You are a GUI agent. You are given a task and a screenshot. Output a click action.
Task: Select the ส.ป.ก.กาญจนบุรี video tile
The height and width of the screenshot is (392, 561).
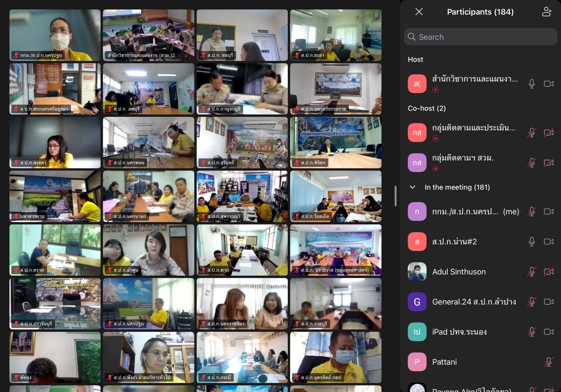[242, 89]
